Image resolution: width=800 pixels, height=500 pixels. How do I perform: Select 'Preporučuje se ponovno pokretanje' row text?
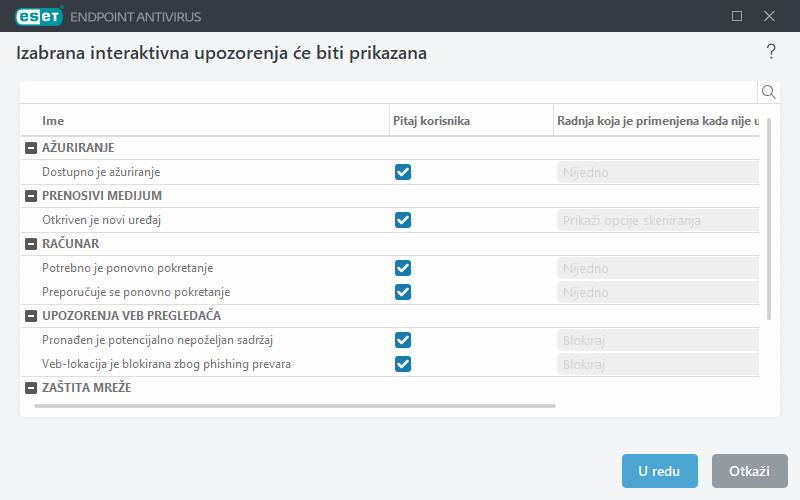136,292
